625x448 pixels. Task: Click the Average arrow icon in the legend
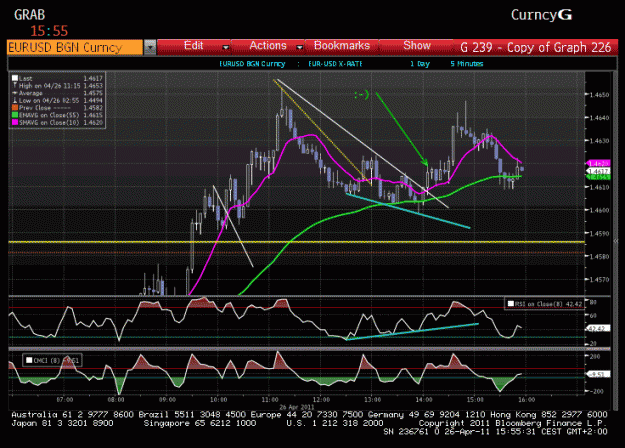(15, 93)
